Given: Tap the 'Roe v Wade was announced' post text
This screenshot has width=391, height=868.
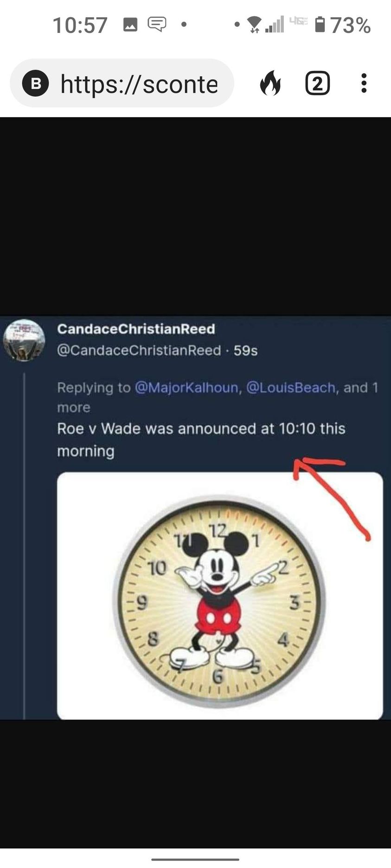Looking at the screenshot, I should 201,439.
